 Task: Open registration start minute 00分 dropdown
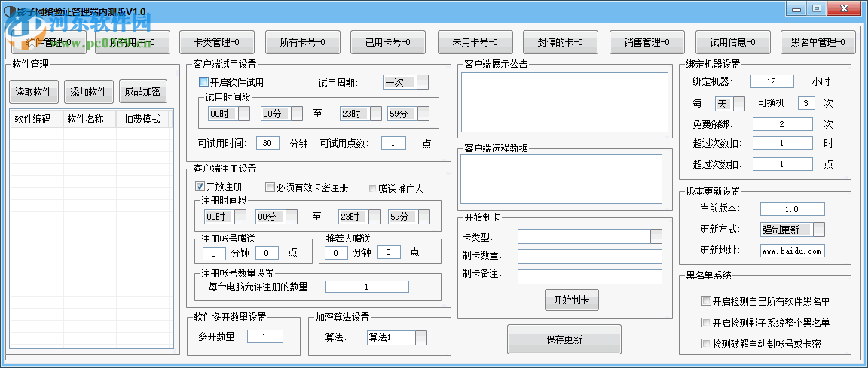pos(277,217)
